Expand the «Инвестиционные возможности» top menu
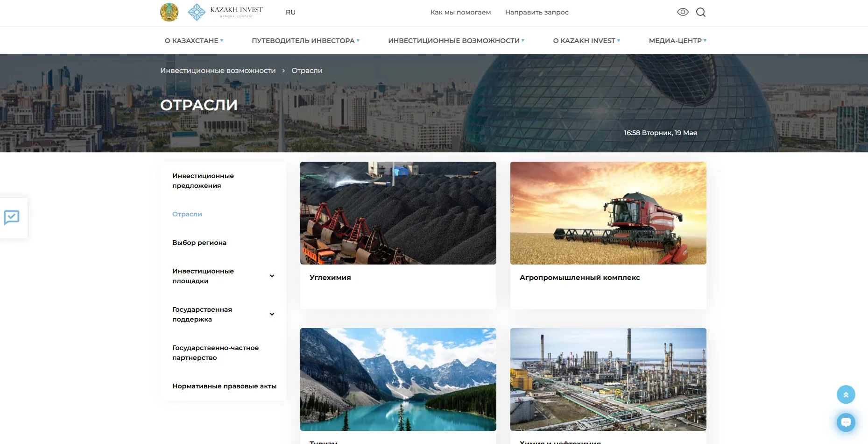The height and width of the screenshot is (444, 868). click(456, 41)
